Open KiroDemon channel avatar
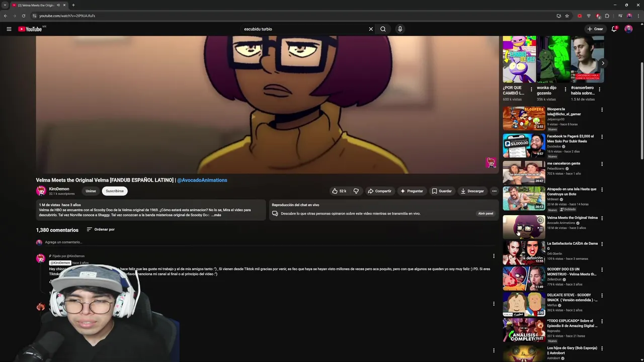Viewport: 644px width, 362px height. tap(41, 191)
